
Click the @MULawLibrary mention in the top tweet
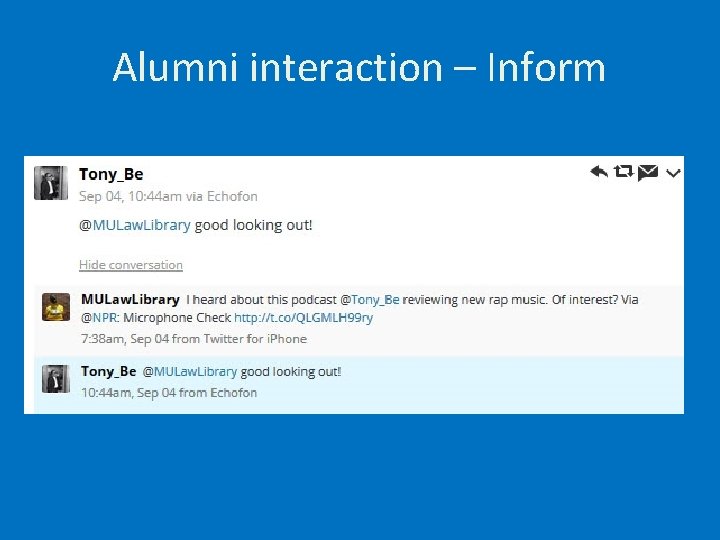[x=135, y=225]
